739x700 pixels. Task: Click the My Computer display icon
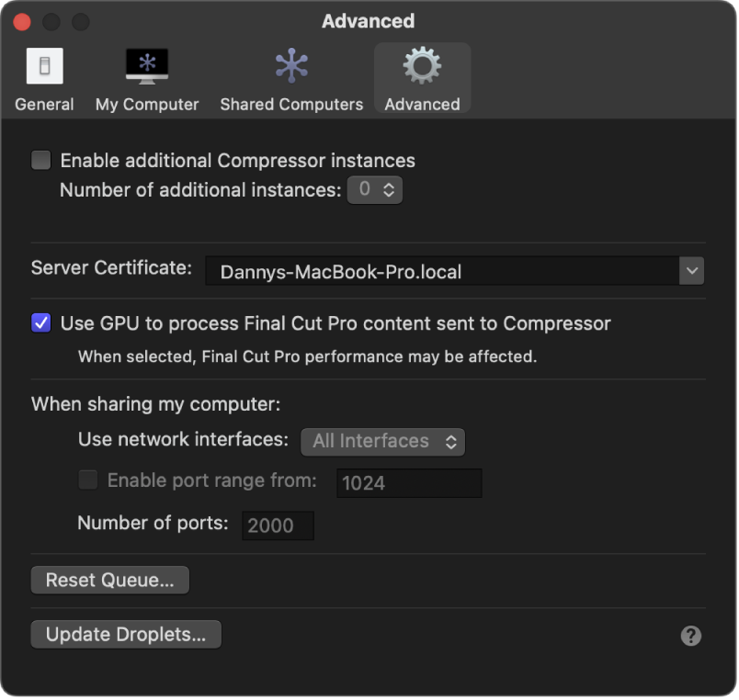146,65
